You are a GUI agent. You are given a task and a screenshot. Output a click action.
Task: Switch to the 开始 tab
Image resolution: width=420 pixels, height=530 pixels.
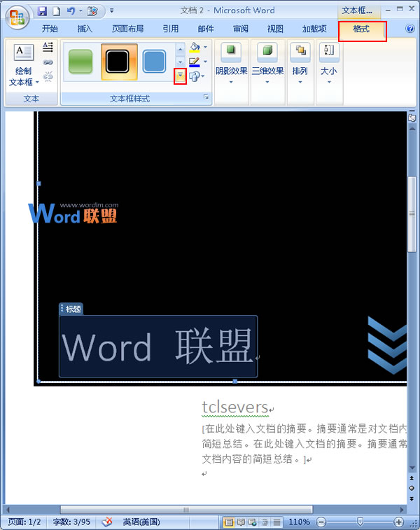(50, 29)
